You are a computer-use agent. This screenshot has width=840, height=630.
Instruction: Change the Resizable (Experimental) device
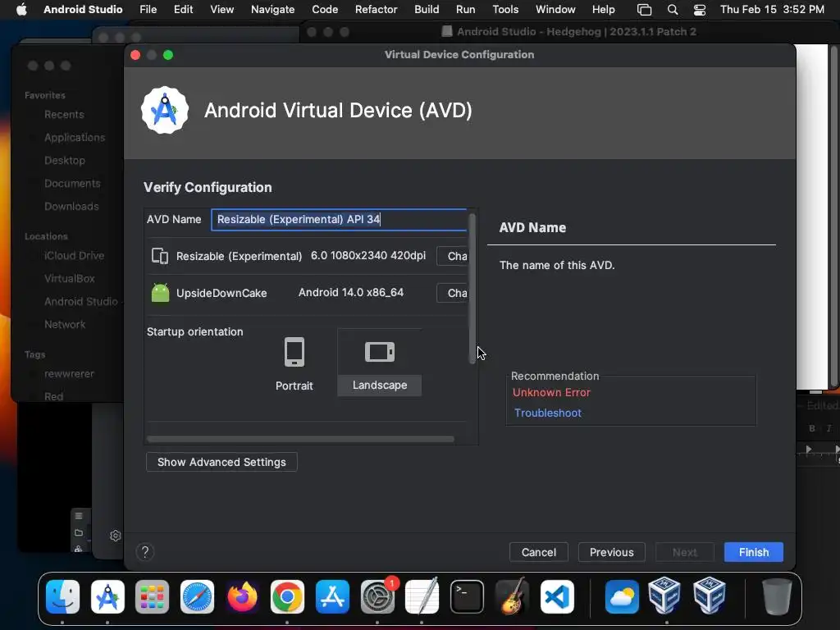click(x=453, y=256)
